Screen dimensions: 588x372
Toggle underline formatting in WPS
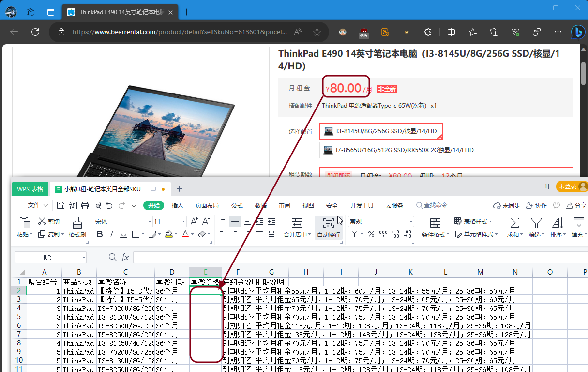[123, 234]
